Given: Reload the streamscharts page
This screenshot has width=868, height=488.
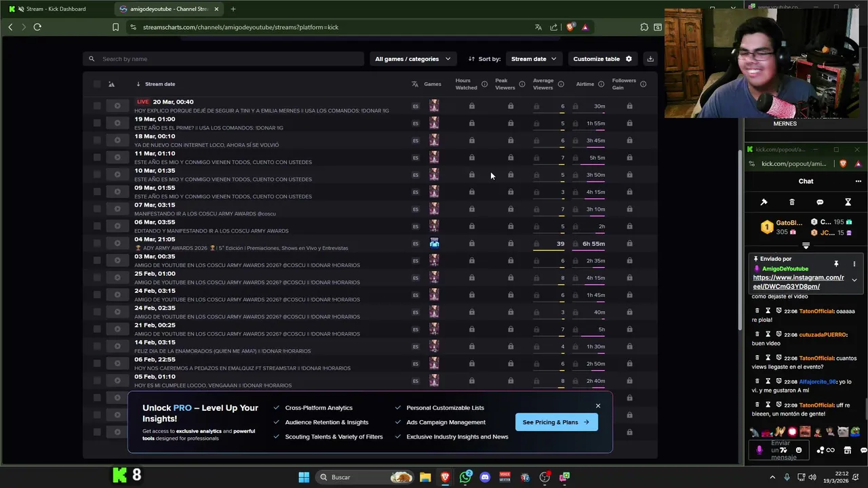Looking at the screenshot, I should 37,27.
